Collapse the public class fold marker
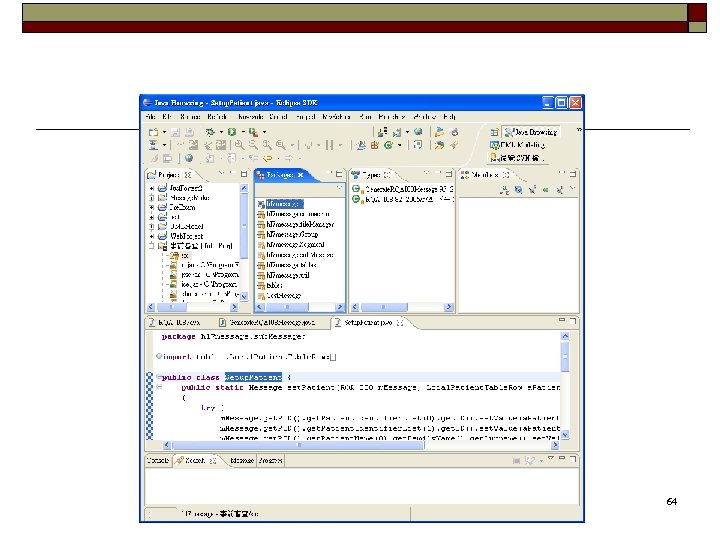This screenshot has width=720, height=540. pos(158,377)
